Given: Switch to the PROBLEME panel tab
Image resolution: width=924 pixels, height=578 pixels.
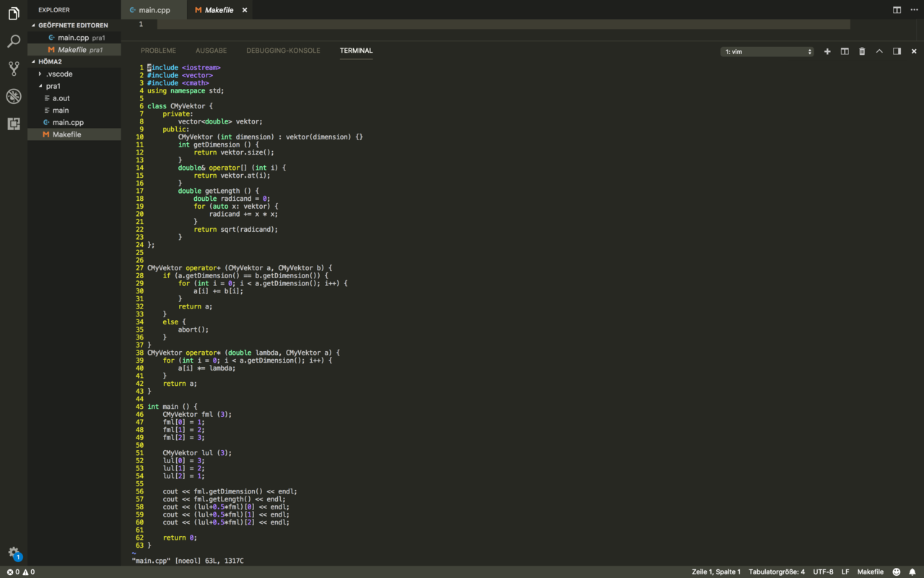Looking at the screenshot, I should point(158,51).
